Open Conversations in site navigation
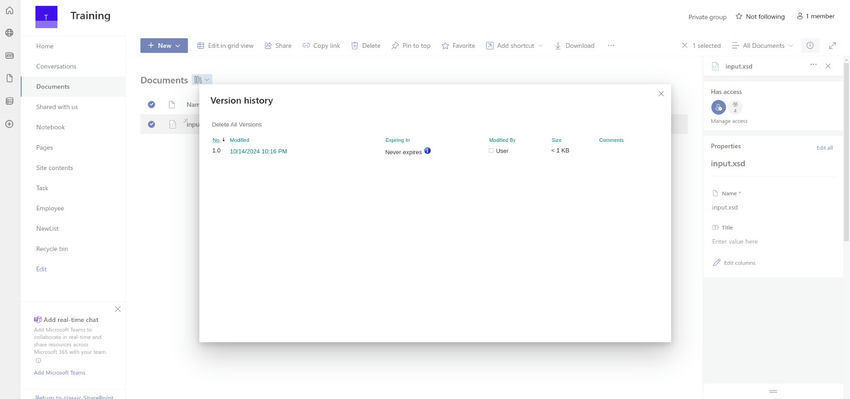This screenshot has width=850, height=399. pos(56,66)
